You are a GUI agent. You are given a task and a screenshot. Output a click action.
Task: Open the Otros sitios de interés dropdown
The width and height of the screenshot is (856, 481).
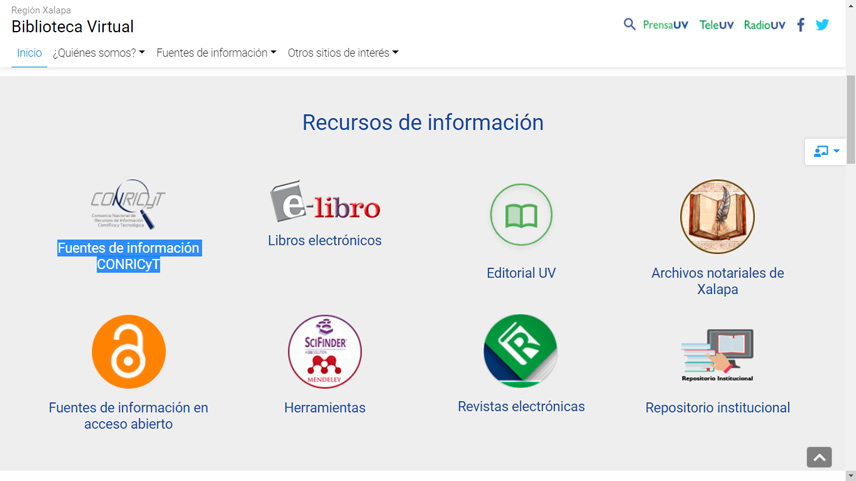tap(343, 53)
